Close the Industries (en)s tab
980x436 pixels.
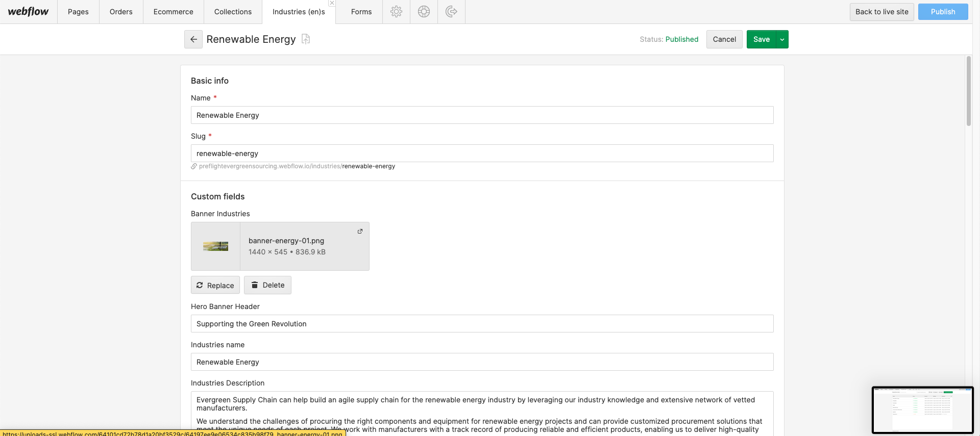(332, 3)
